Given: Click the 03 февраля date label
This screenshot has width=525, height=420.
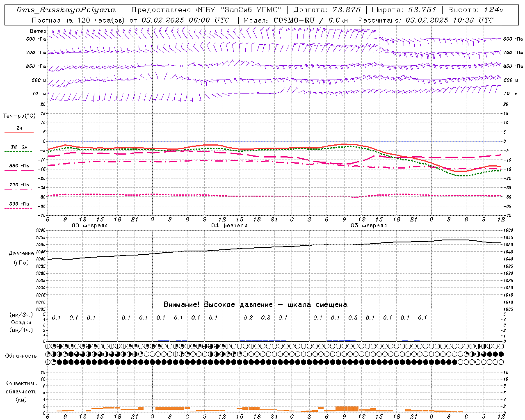Looking at the screenshot, I should tap(90, 226).
